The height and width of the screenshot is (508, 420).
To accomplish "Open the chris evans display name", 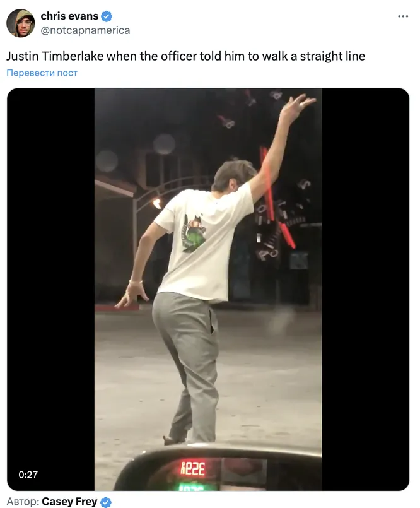I will tap(69, 16).
